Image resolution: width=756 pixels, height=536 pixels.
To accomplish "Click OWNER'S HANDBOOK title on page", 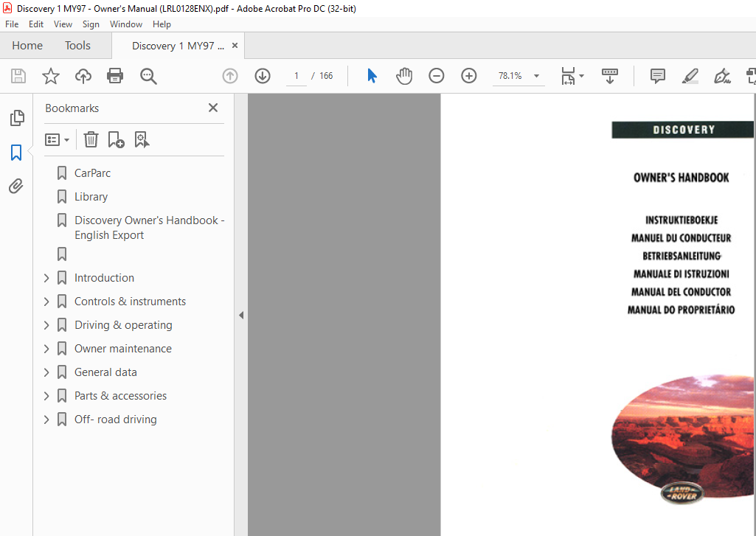I will (682, 178).
